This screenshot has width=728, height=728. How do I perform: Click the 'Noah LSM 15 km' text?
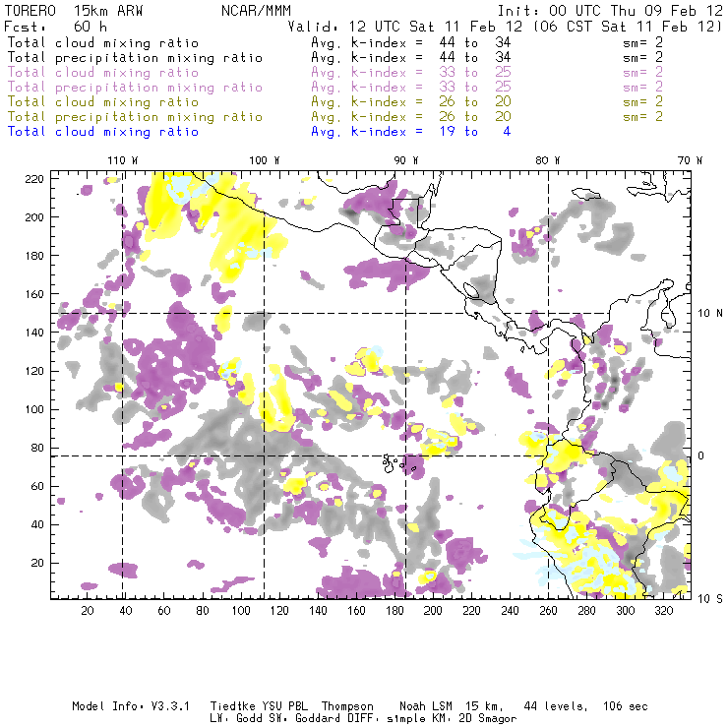click(452, 706)
